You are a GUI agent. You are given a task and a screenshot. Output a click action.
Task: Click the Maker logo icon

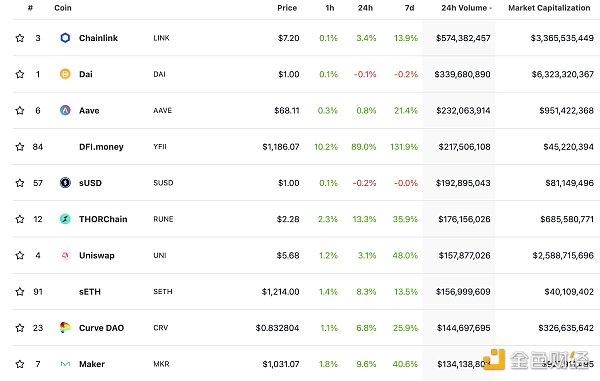tap(65, 364)
